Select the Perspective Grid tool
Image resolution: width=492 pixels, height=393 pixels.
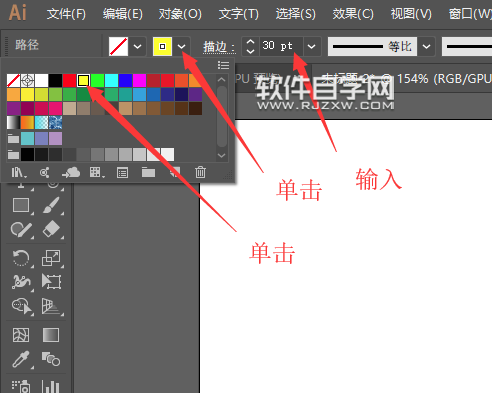click(51, 306)
